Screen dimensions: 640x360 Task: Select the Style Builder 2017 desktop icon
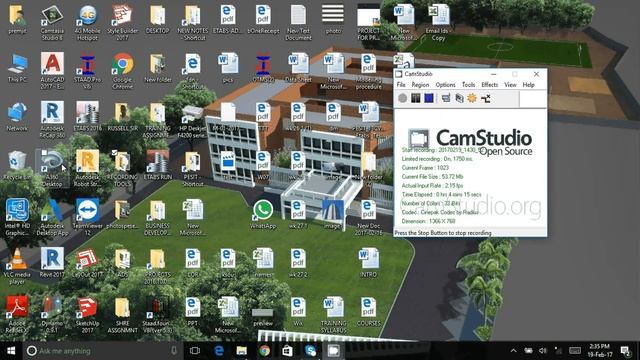click(x=122, y=22)
